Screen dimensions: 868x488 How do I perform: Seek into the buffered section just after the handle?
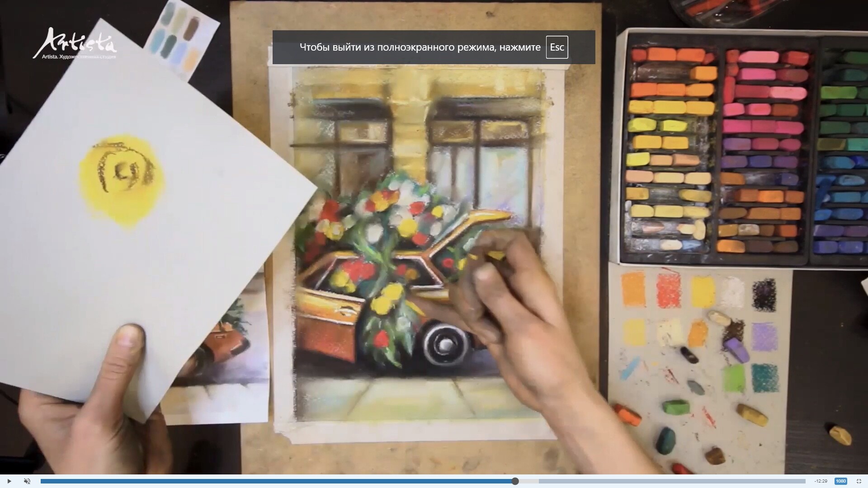[528, 481]
